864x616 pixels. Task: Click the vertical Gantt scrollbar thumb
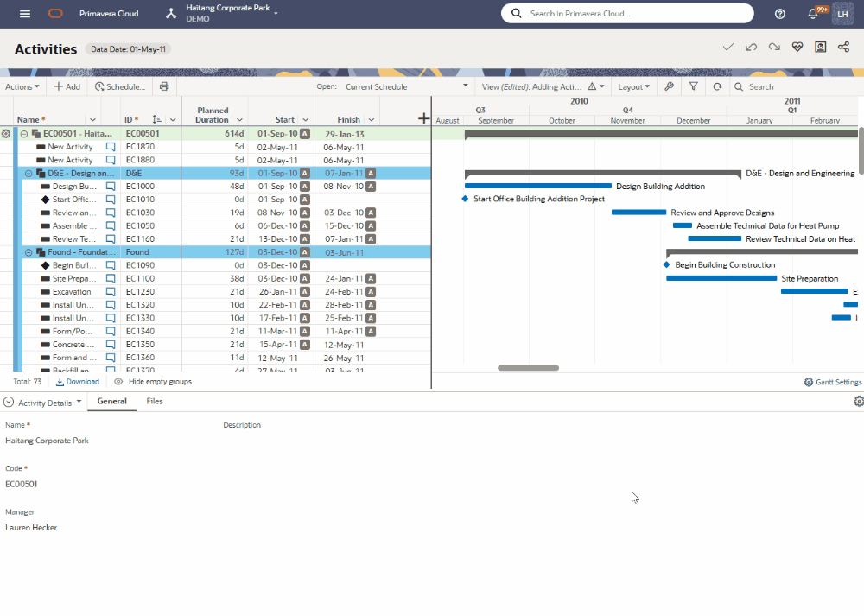pos(861,150)
